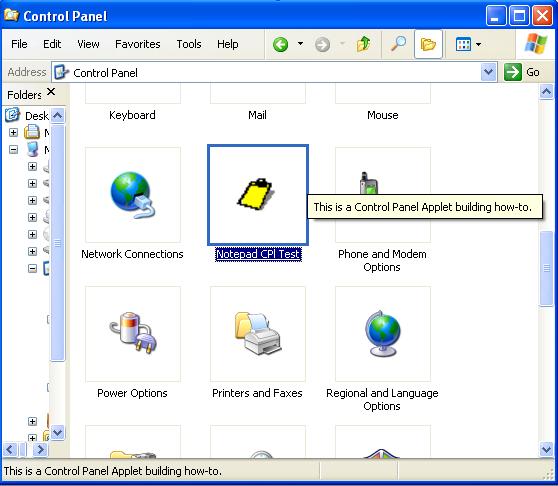
Task: Select the Phone and Modem Options icon
Action: (383, 195)
